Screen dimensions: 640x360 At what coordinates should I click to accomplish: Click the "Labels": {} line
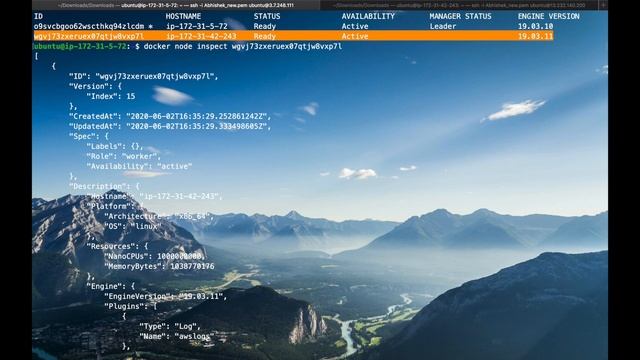click(115, 146)
